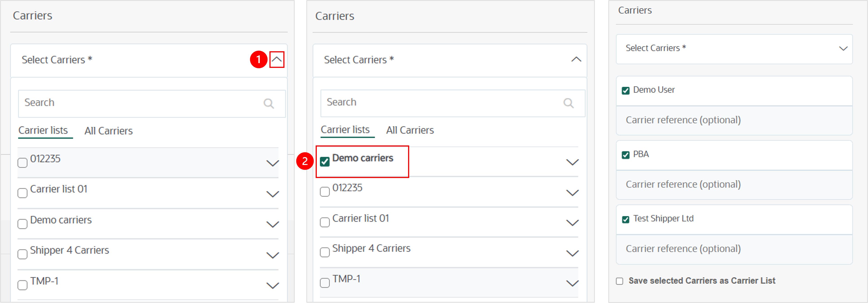Uncheck the Test Shipper Ltd checkbox
868x303 pixels.
(x=625, y=220)
